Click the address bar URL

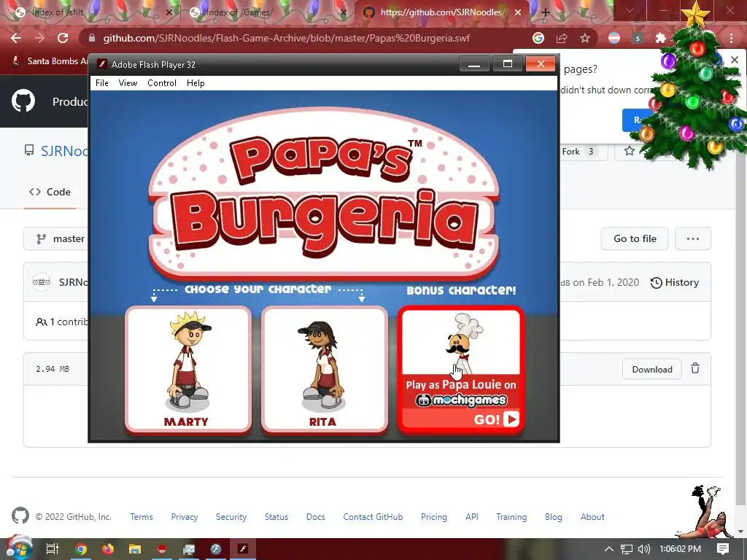tap(286, 38)
